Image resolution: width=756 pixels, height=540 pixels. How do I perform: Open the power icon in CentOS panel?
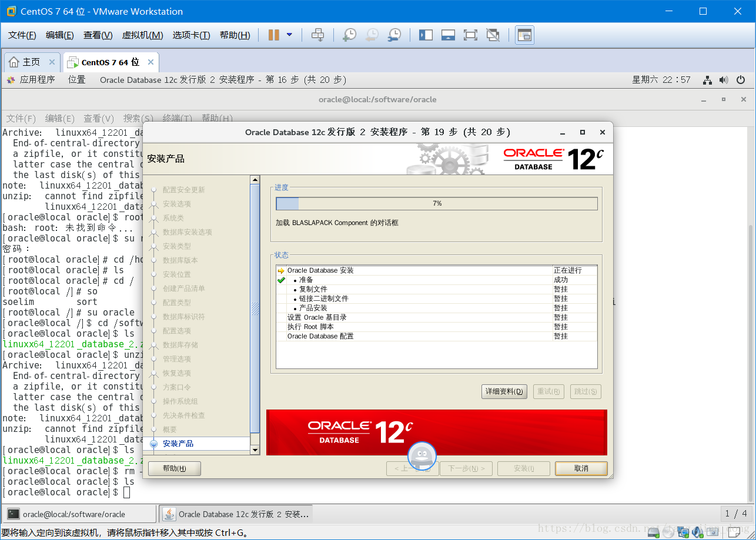tap(741, 80)
